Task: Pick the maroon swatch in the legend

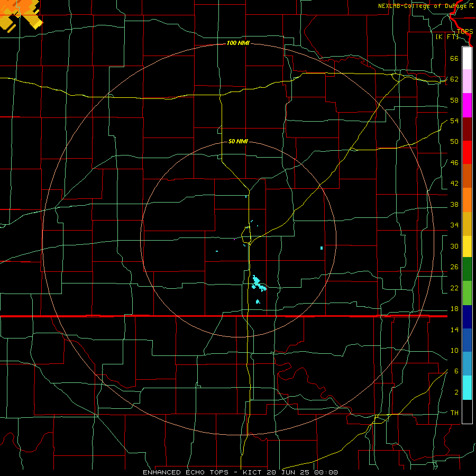Action: 467,129
